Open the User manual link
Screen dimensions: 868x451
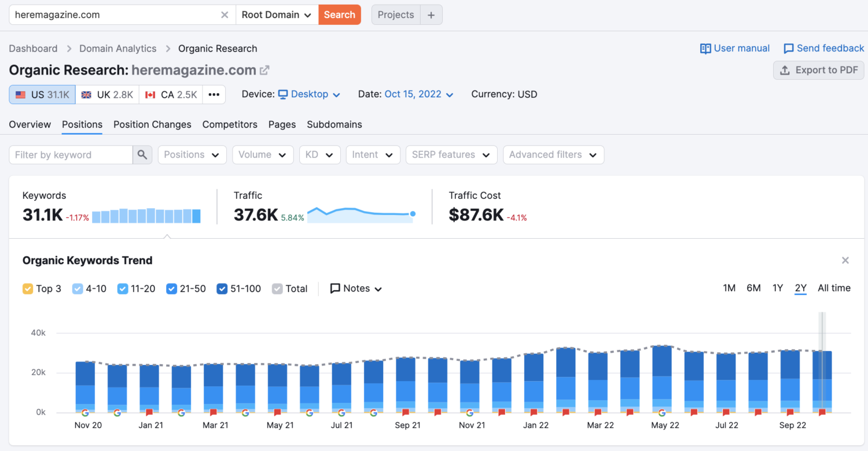(x=735, y=49)
